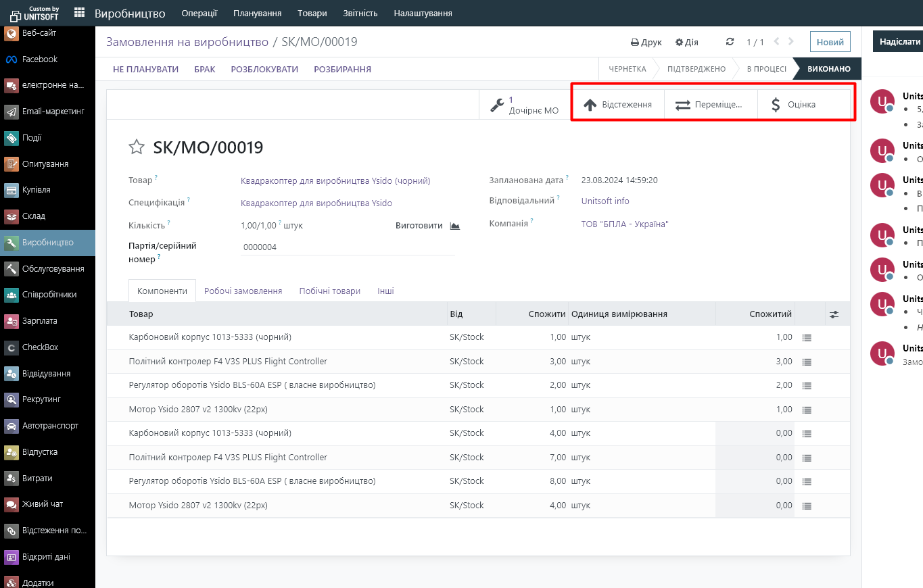Open Склад module from sidebar

click(x=34, y=216)
